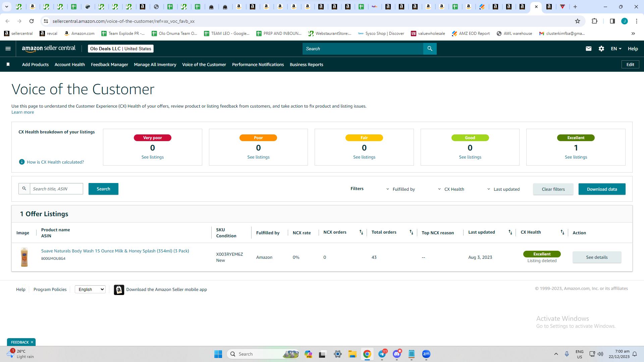Open Program Policies footer link
The height and width of the screenshot is (362, 644).
pyautogui.click(x=50, y=289)
